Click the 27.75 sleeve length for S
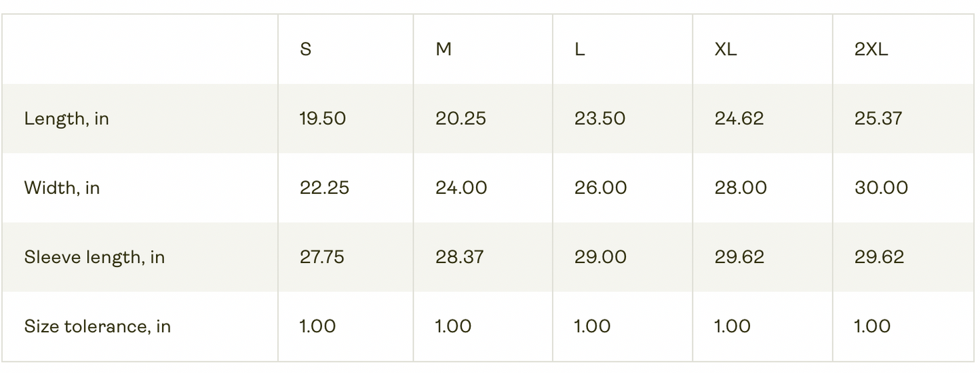980x373 pixels. [x=322, y=257]
